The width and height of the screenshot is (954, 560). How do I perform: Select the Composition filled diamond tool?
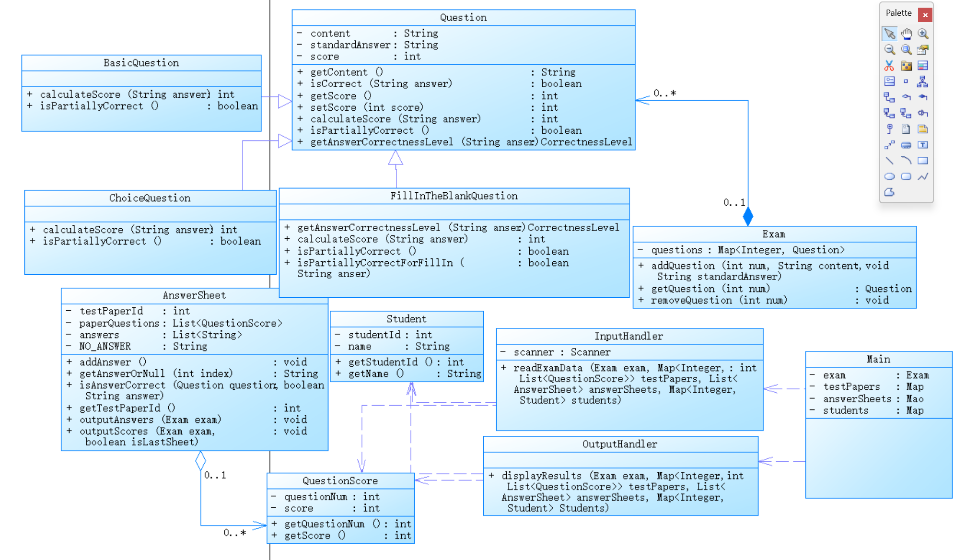(x=923, y=97)
